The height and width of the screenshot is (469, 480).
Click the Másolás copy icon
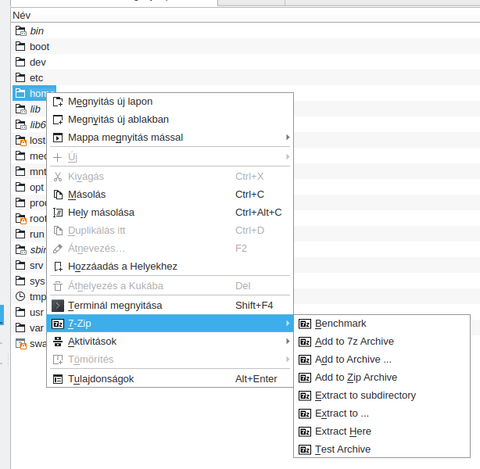point(58,195)
